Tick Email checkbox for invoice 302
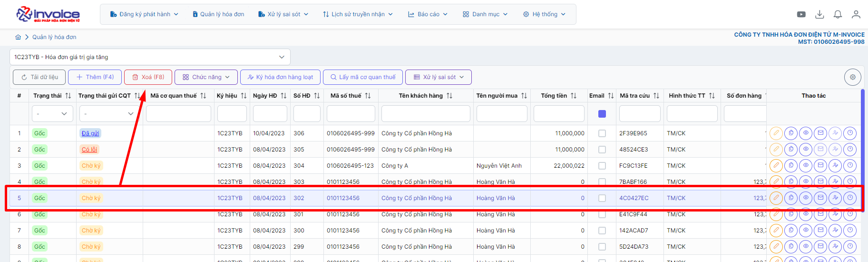 coord(602,198)
